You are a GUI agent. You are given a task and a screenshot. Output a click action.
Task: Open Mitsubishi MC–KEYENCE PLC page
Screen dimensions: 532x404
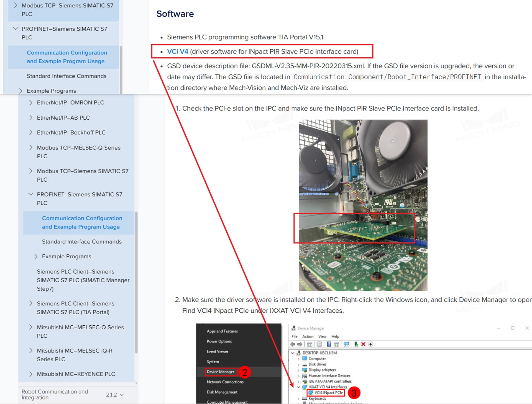(76, 374)
